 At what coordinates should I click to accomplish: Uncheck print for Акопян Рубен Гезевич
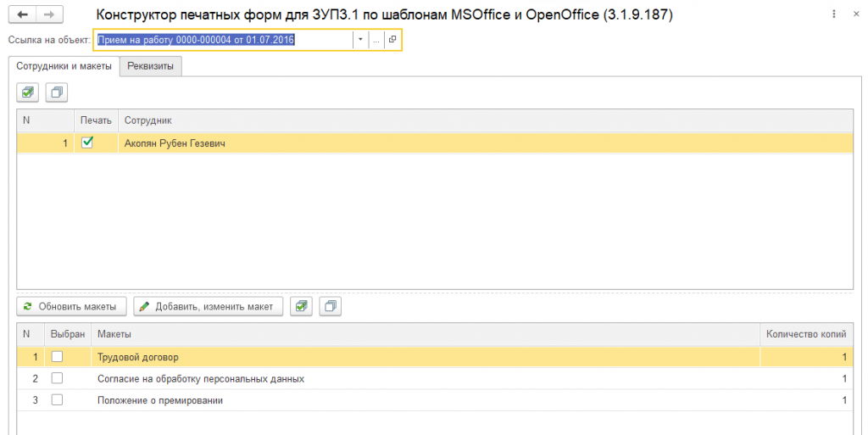point(86,143)
